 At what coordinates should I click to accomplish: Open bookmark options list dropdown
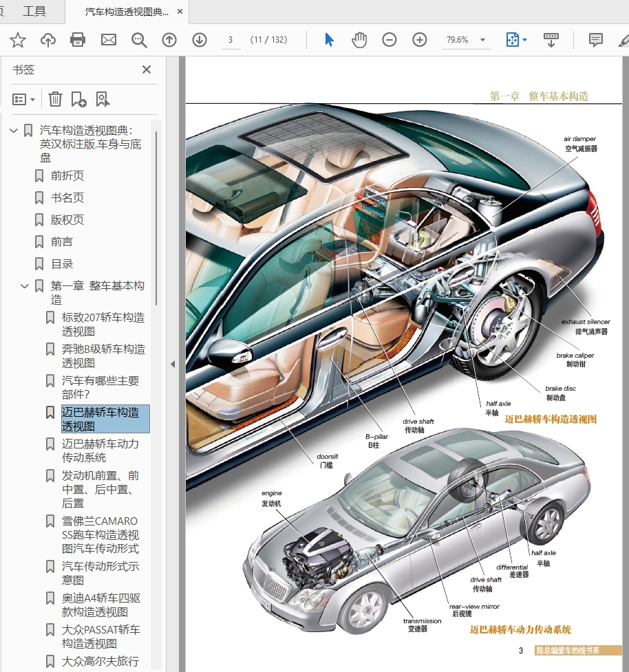[24, 100]
